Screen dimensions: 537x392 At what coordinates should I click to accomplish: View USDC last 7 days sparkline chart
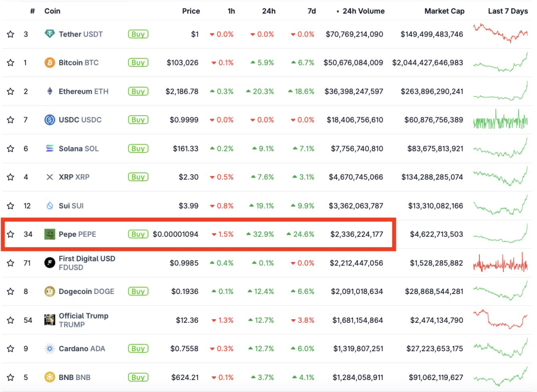point(500,120)
